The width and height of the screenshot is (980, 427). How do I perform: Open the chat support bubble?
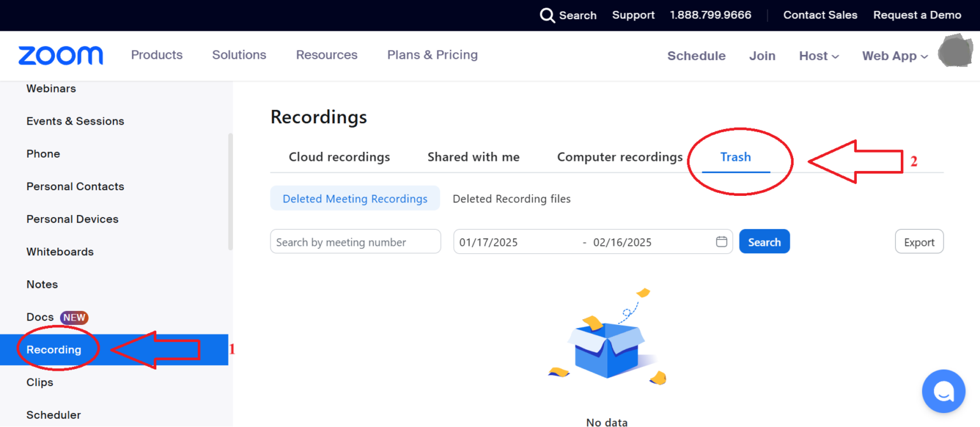(944, 391)
